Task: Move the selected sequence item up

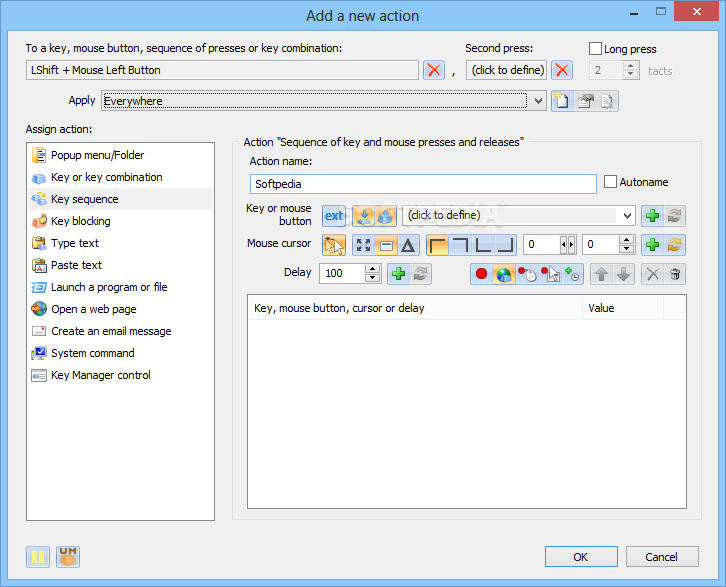Action: click(x=601, y=274)
